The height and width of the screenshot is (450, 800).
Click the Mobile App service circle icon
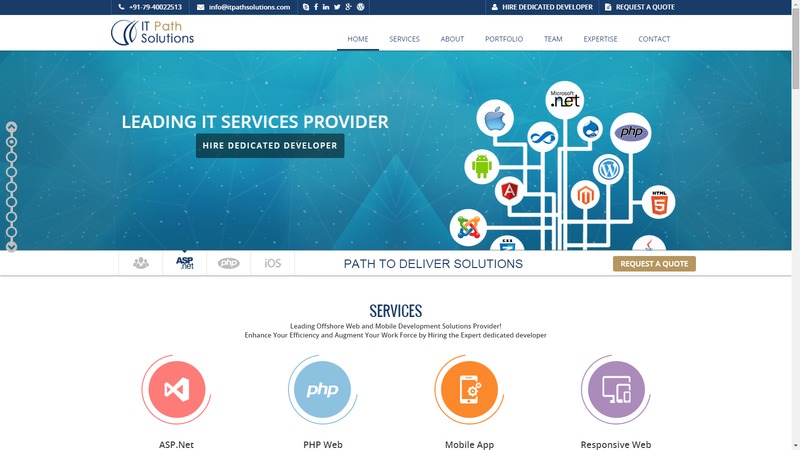pyautogui.click(x=469, y=390)
